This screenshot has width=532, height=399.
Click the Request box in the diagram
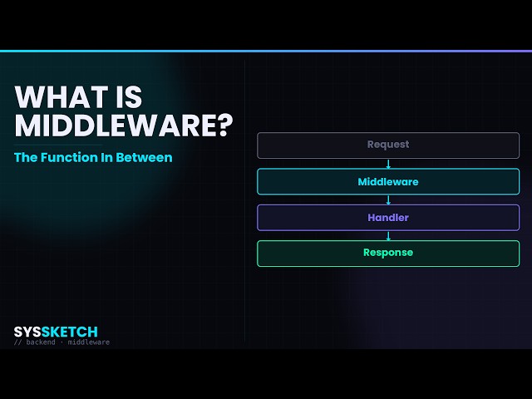pos(388,145)
